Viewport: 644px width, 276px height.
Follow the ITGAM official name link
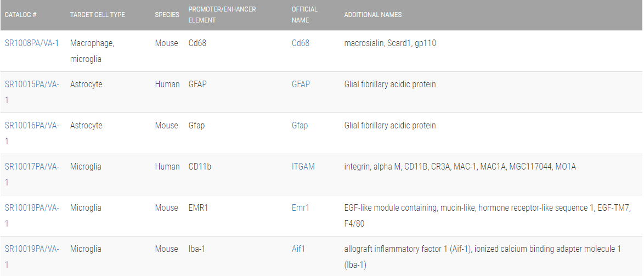coord(303,166)
